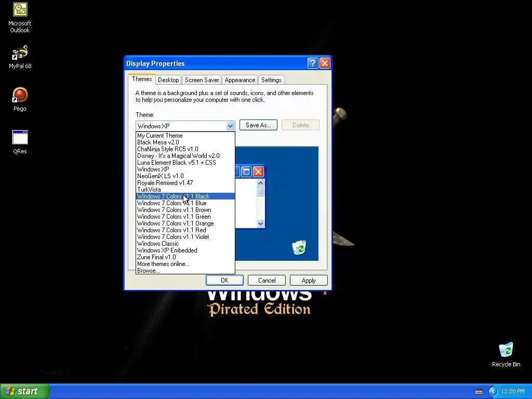Click the Start button on the taskbar
The image size is (532, 399).
[25, 391]
